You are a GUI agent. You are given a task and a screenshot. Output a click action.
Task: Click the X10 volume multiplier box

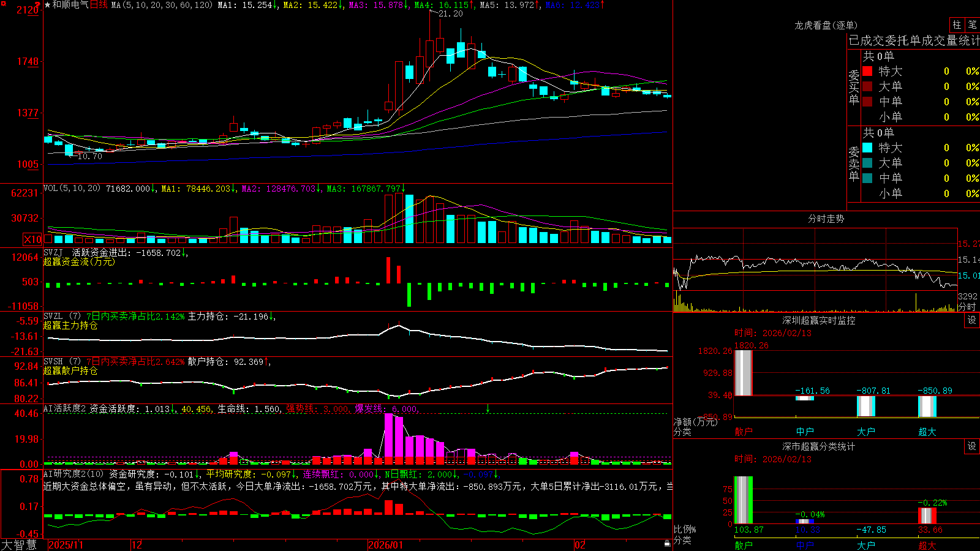click(x=32, y=239)
